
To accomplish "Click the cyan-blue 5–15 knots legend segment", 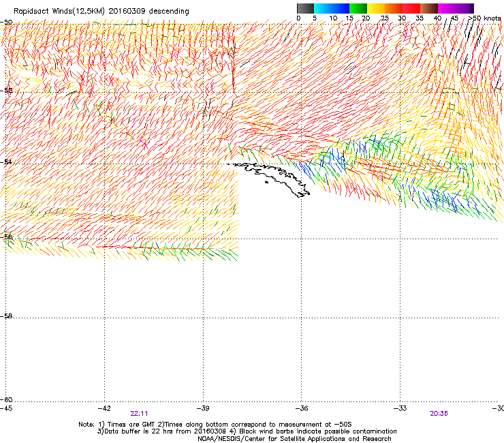I will 332,8.
